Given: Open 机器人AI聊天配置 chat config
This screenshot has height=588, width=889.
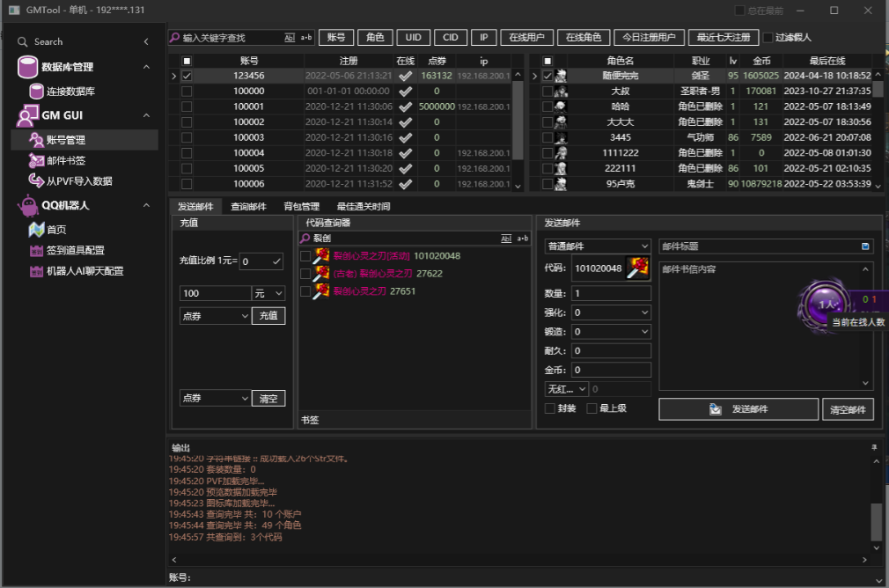Looking at the screenshot, I should tap(84, 271).
